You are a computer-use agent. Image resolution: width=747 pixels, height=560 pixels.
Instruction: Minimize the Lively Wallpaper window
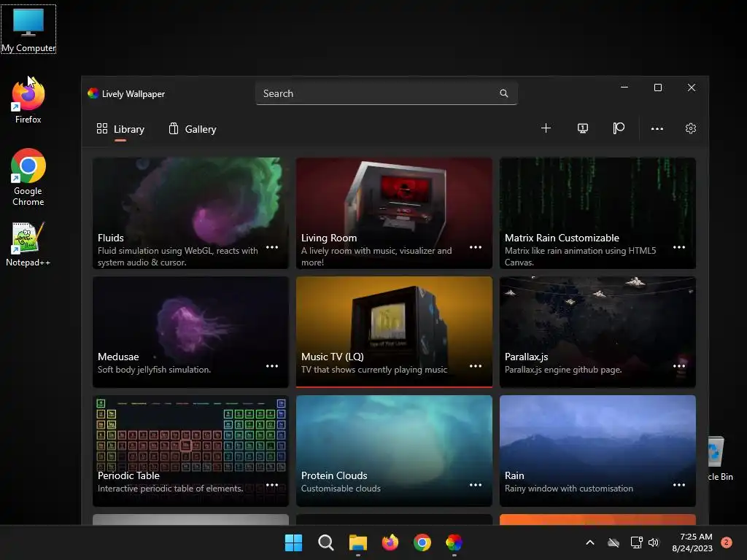[x=624, y=87]
